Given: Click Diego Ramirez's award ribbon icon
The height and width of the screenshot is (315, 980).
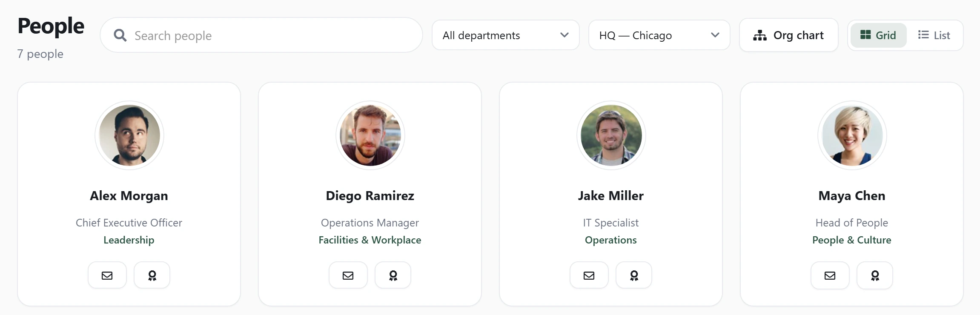Looking at the screenshot, I should coord(393,275).
